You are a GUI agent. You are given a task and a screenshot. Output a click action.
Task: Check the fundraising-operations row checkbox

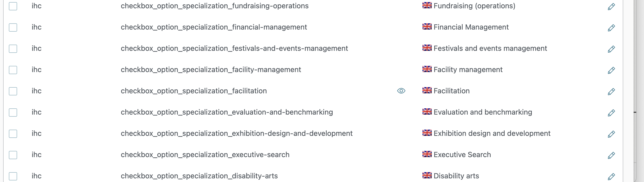pyautogui.click(x=13, y=6)
